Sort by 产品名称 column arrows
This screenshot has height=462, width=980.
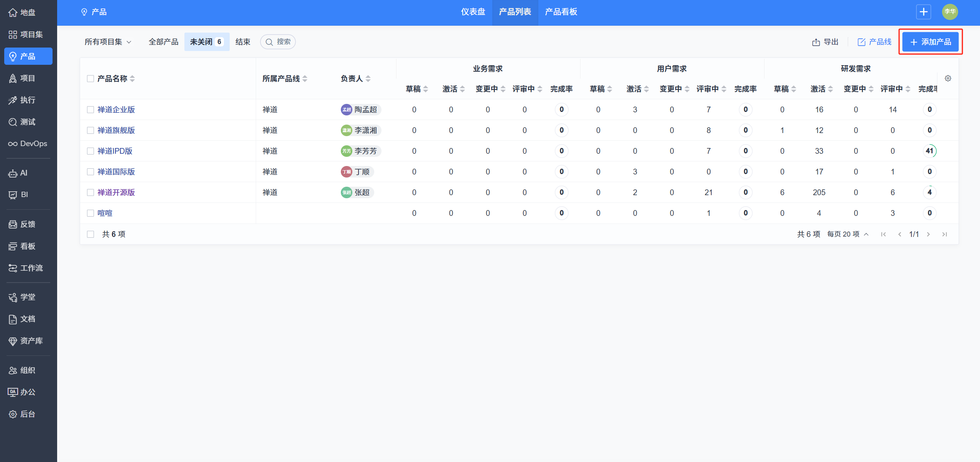(x=132, y=79)
